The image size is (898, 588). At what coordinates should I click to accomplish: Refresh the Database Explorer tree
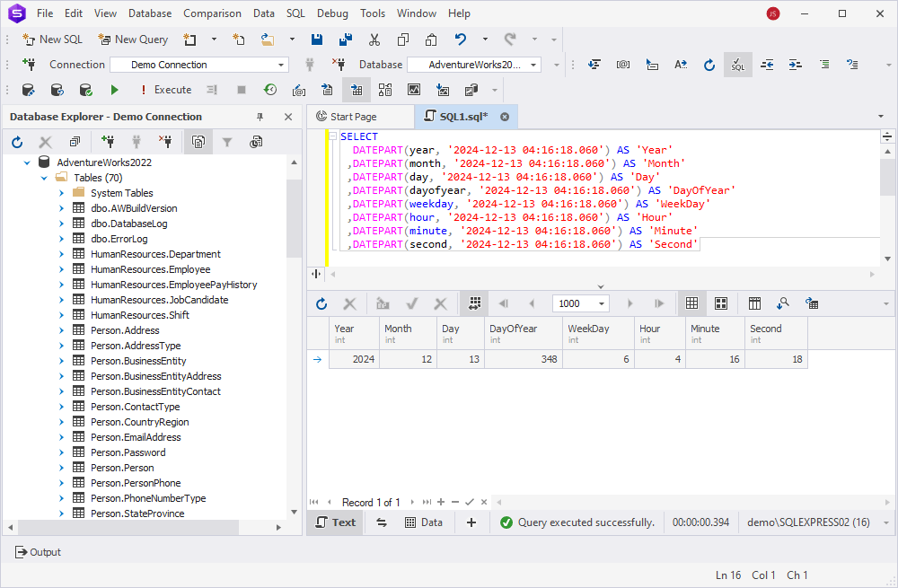click(x=17, y=142)
